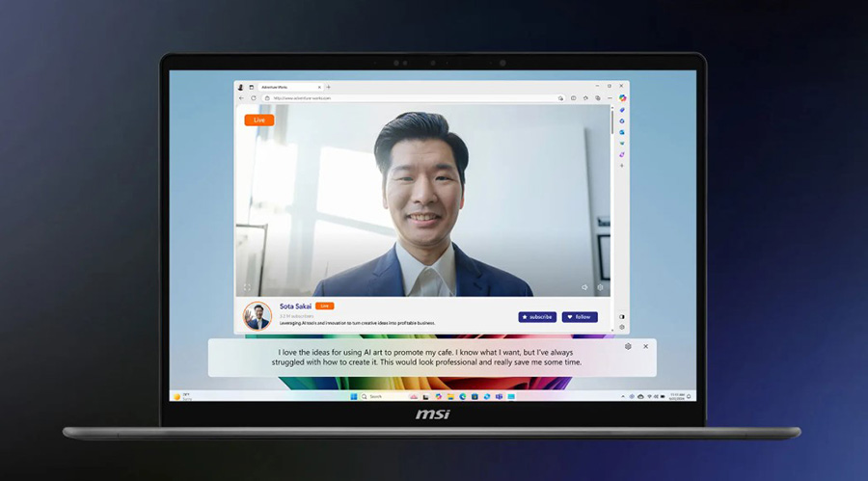Enter fullscreen on the live video

click(x=247, y=287)
